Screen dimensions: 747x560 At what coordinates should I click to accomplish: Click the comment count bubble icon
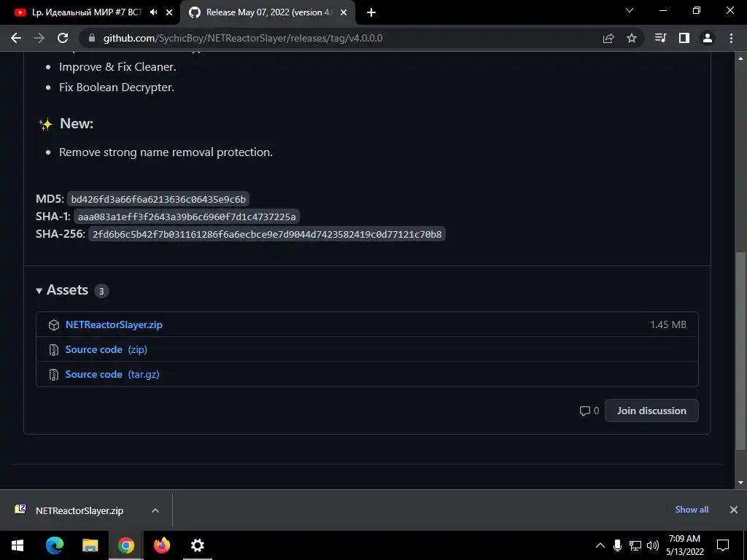(x=584, y=411)
